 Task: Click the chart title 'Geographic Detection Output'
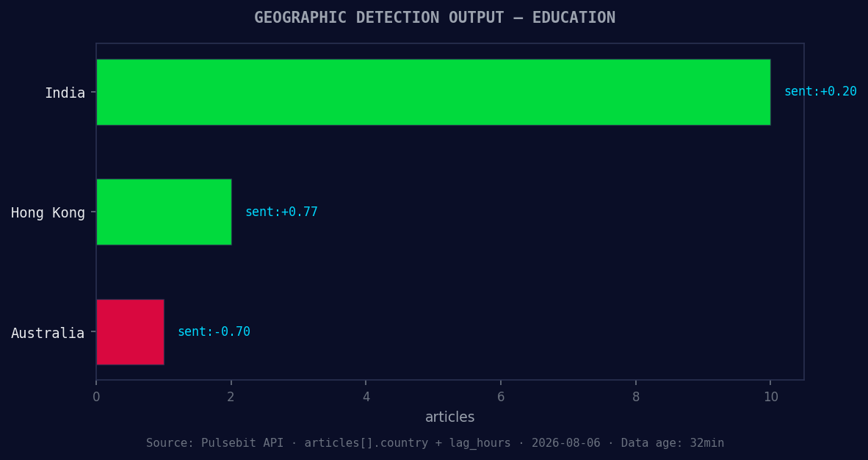pyautogui.click(x=435, y=18)
